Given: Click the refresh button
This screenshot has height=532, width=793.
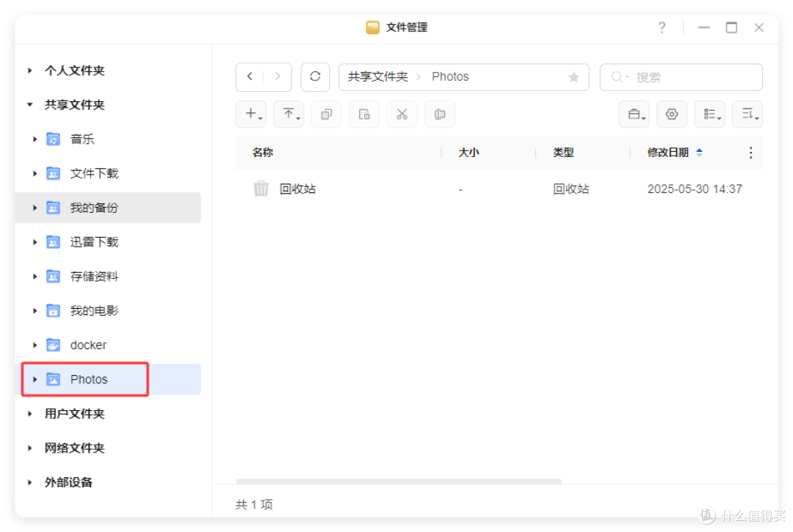Looking at the screenshot, I should (315, 77).
